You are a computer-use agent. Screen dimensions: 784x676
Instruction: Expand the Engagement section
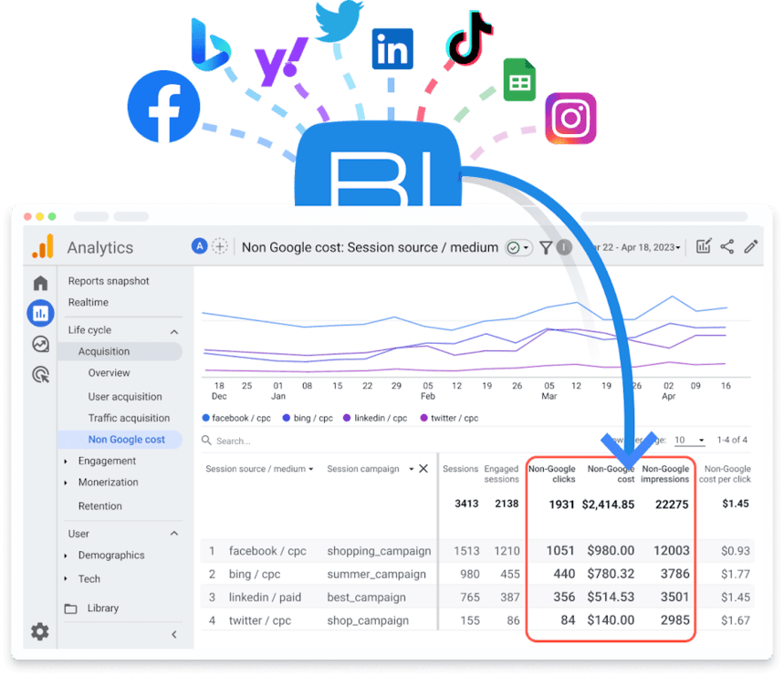pos(107,461)
